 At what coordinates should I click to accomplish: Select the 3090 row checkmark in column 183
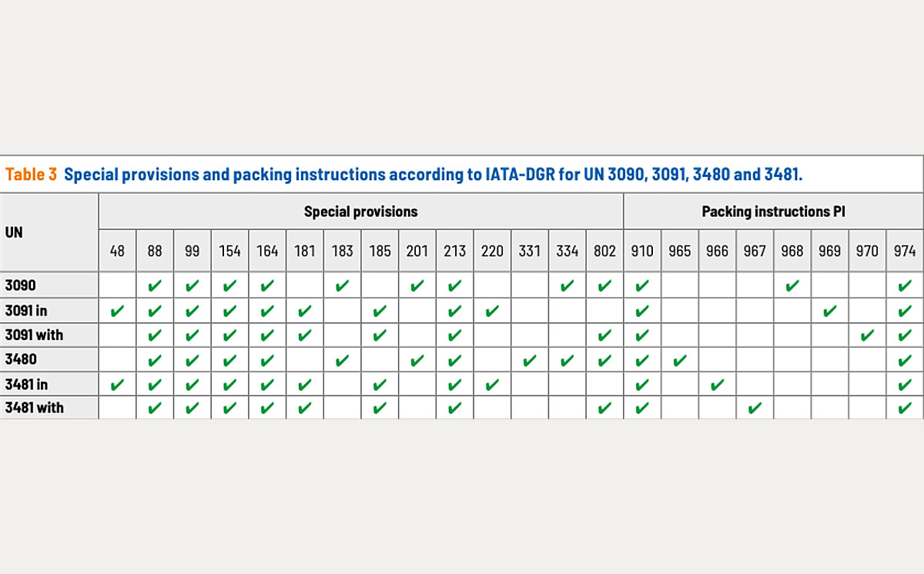pyautogui.click(x=343, y=286)
